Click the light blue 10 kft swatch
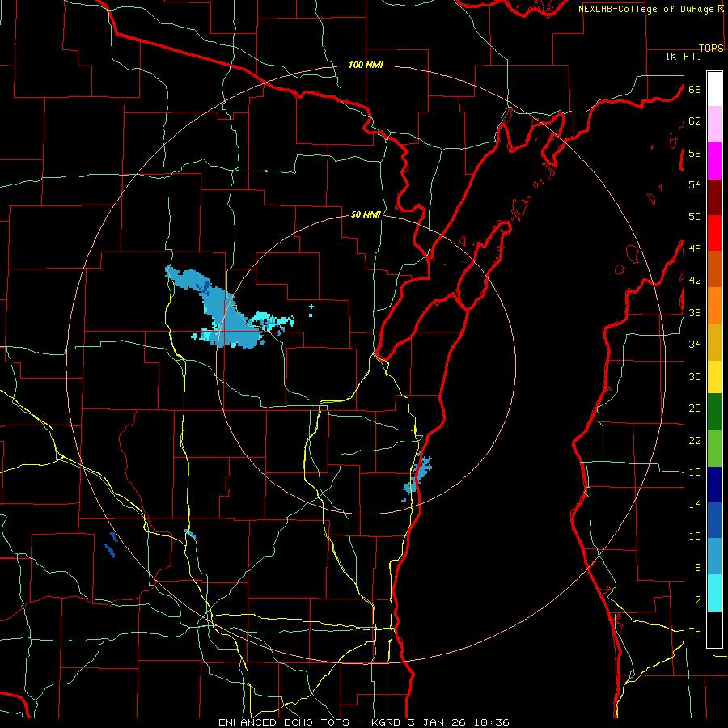Image resolution: width=728 pixels, height=728 pixels. click(714, 557)
